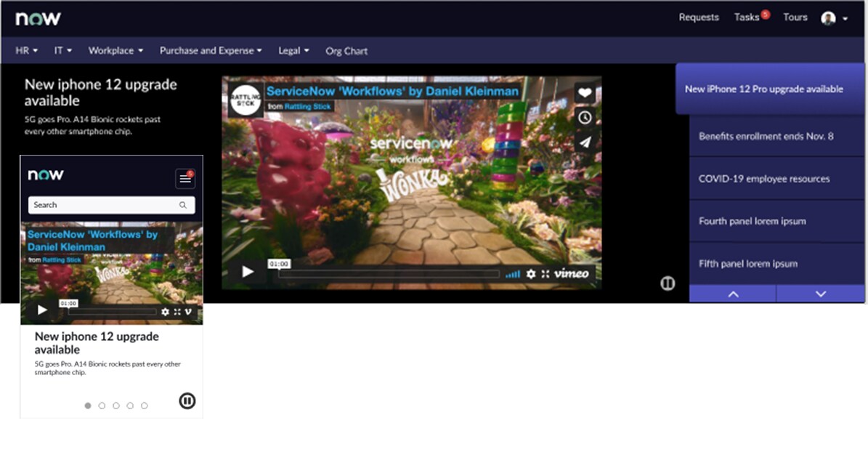The width and height of the screenshot is (868, 471).
Task: Open the Workplace dropdown menu
Action: tap(115, 50)
